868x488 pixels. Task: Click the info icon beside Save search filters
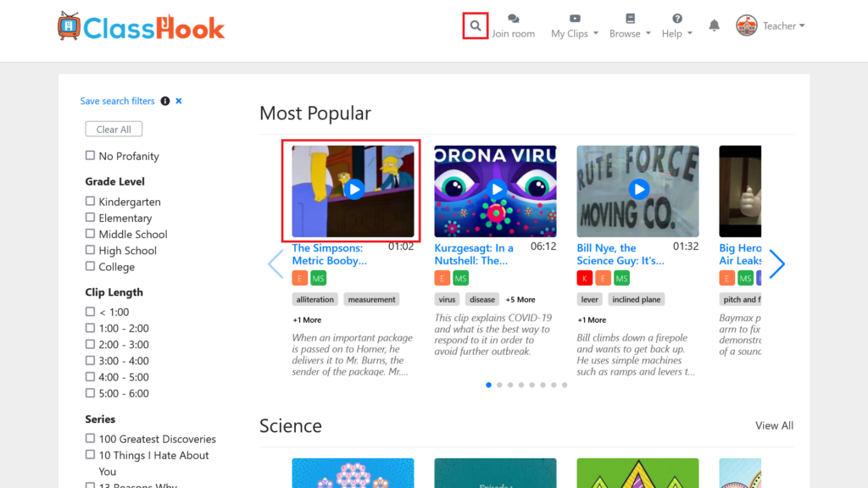click(x=165, y=101)
